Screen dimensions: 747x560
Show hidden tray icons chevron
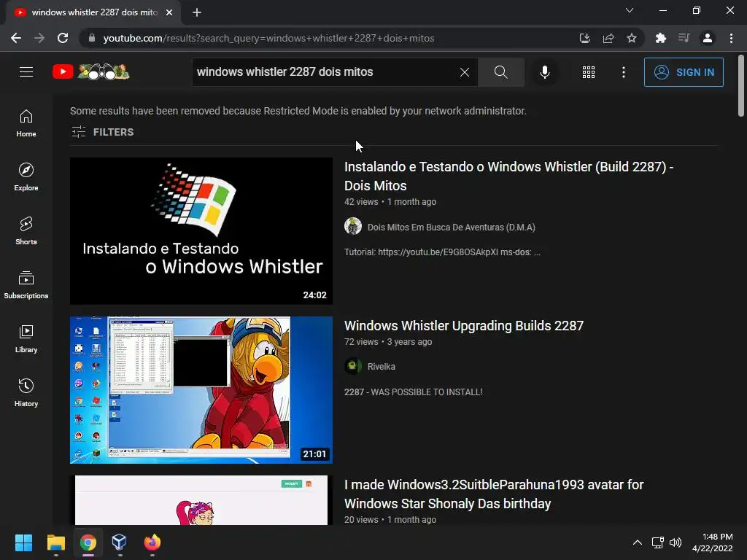[638, 542]
